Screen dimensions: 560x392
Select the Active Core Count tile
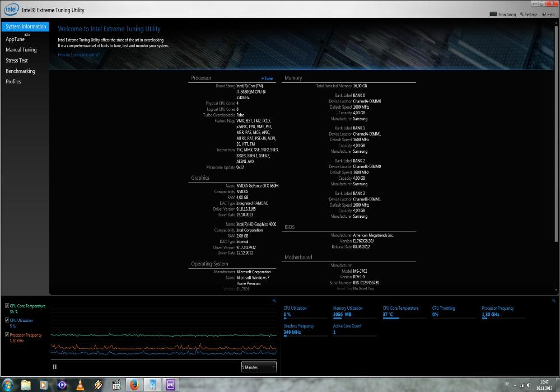click(354, 329)
